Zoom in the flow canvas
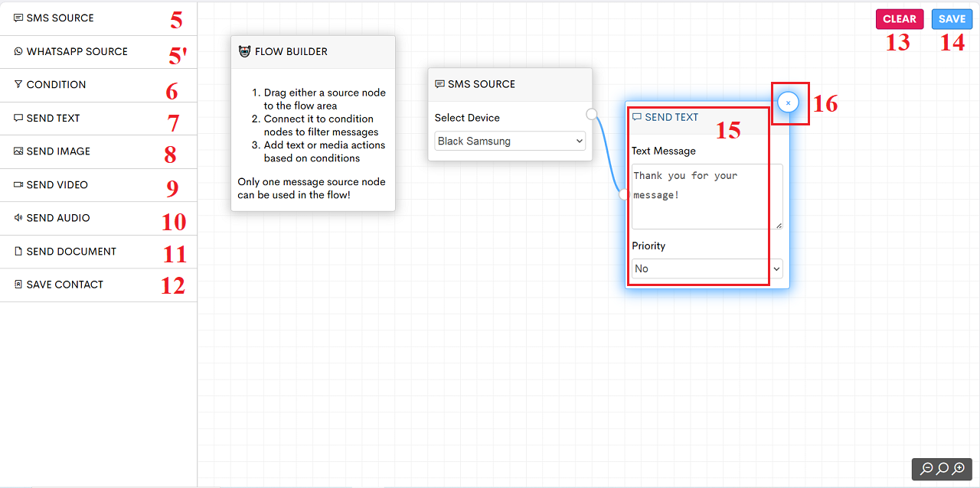 959,468
